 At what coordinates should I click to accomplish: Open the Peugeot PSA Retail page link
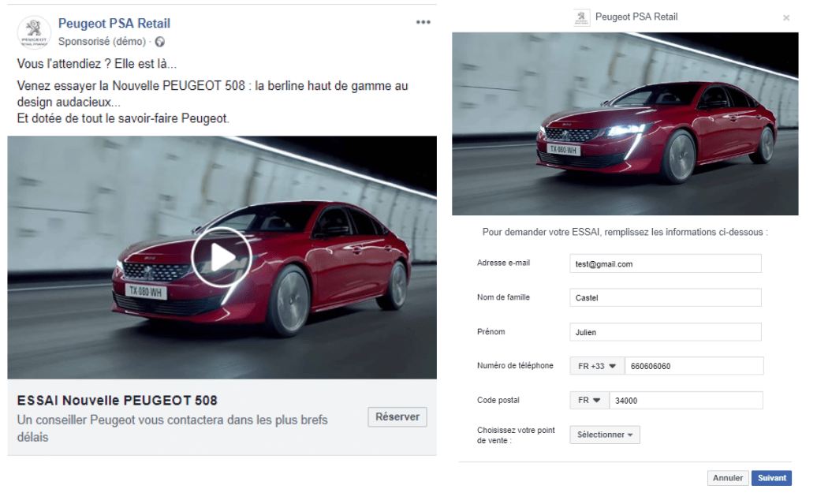click(x=114, y=24)
